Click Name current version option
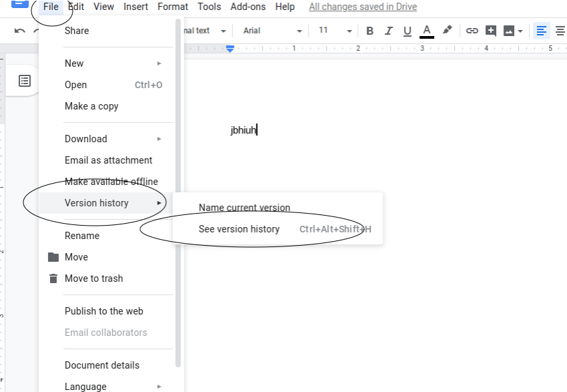567x392 pixels. click(244, 208)
